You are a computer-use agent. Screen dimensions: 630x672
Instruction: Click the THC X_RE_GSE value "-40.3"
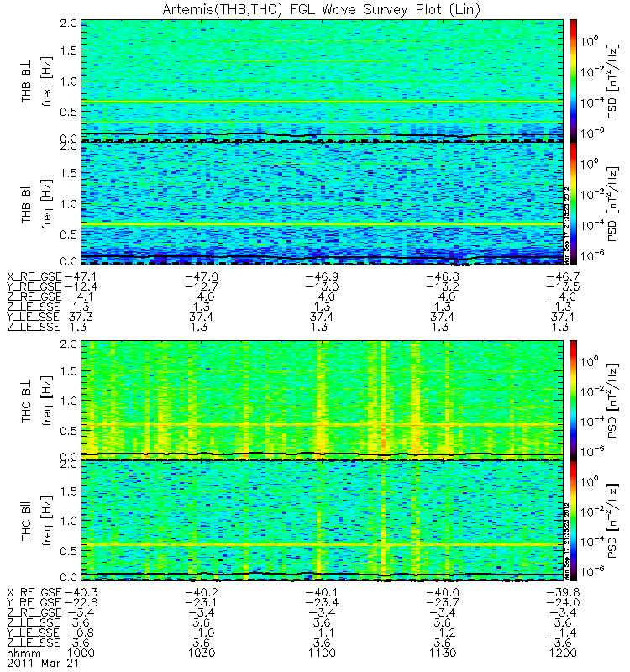point(81,592)
